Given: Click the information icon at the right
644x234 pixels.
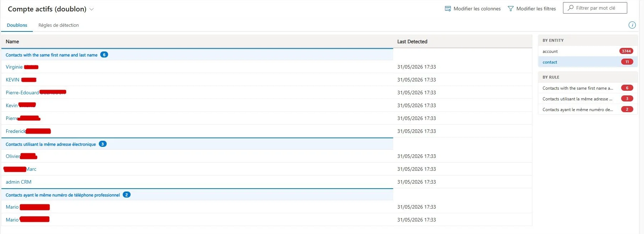Looking at the screenshot, I should pos(632,25).
